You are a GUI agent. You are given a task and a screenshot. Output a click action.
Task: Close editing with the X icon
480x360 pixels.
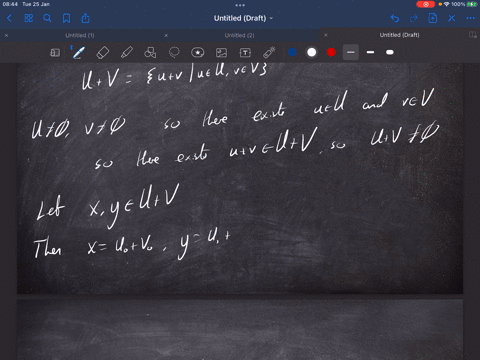(452, 18)
